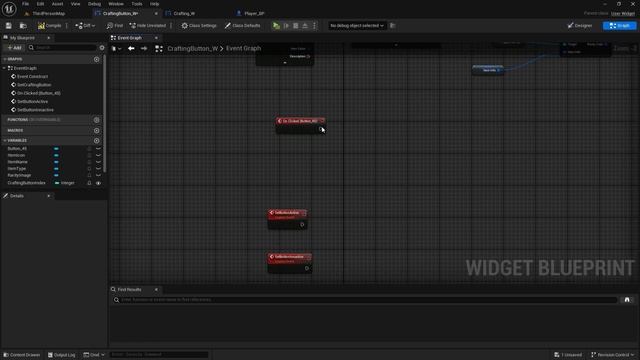
Task: Collapse the EventGraph tree node
Action: (x=4, y=68)
